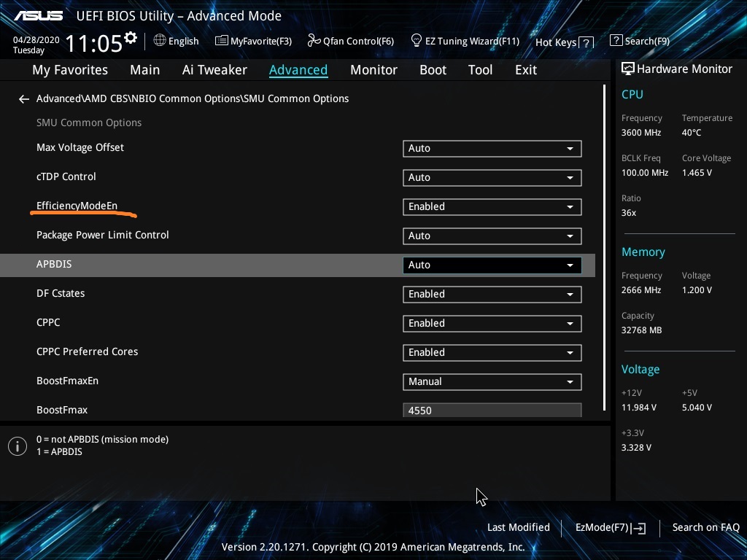Click the EzMode(F7) exit arrow icon

tap(639, 528)
